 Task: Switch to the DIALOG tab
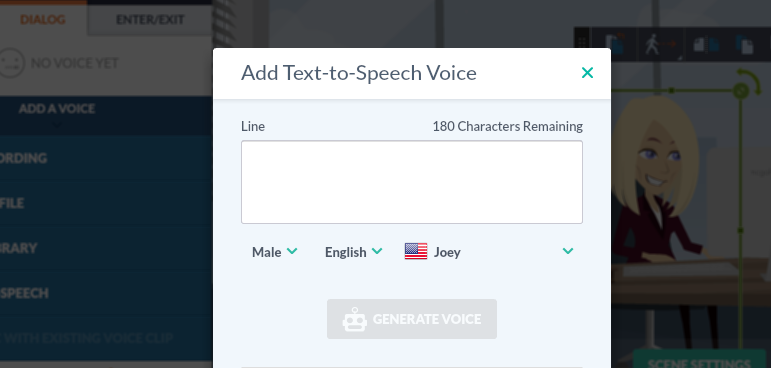pyautogui.click(x=43, y=20)
